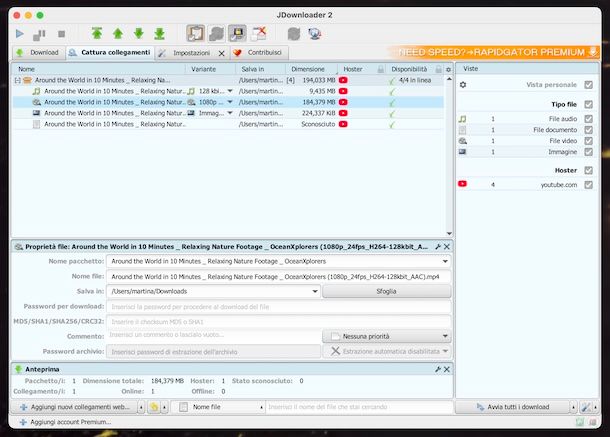Collapse the Around the World package tree
Image resolution: width=610 pixels, height=437 pixels.
(17, 79)
